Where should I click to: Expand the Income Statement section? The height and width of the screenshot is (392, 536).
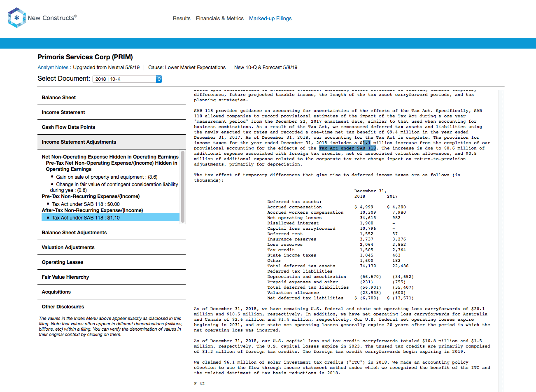(x=112, y=112)
